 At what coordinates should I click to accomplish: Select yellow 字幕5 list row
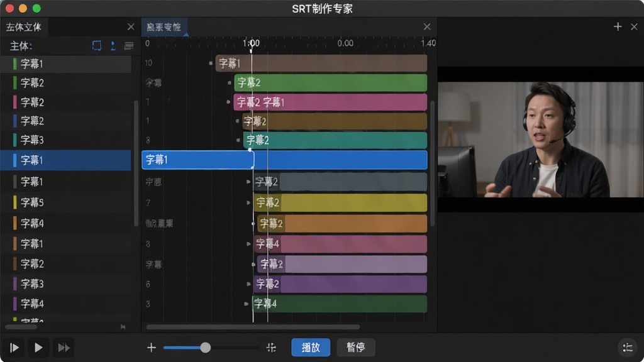click(65, 202)
